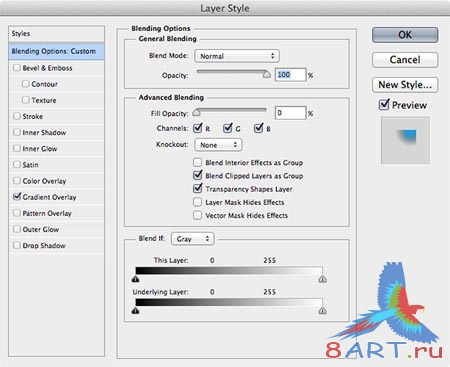
Task: Disable Transparency Shapes Layer checkbox
Action: 198,189
